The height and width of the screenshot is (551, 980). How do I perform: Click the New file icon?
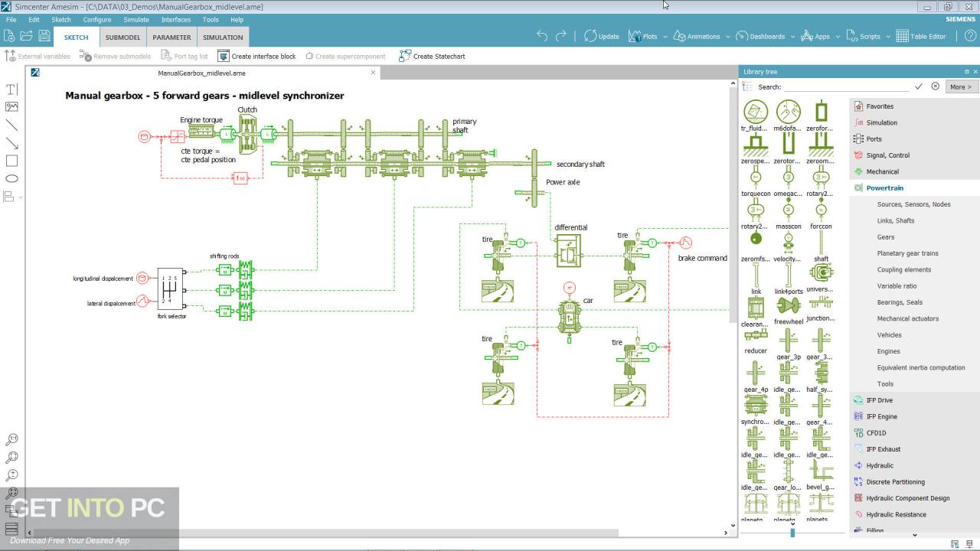tap(9, 36)
